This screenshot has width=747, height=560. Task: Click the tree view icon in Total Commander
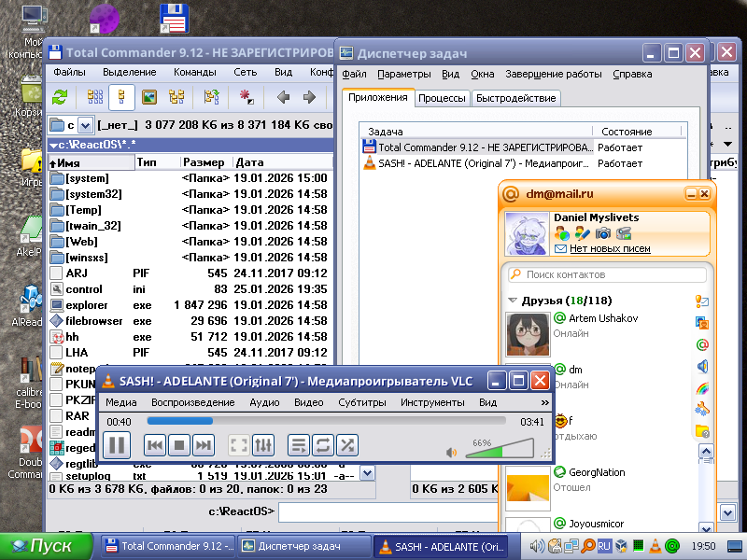[176, 97]
